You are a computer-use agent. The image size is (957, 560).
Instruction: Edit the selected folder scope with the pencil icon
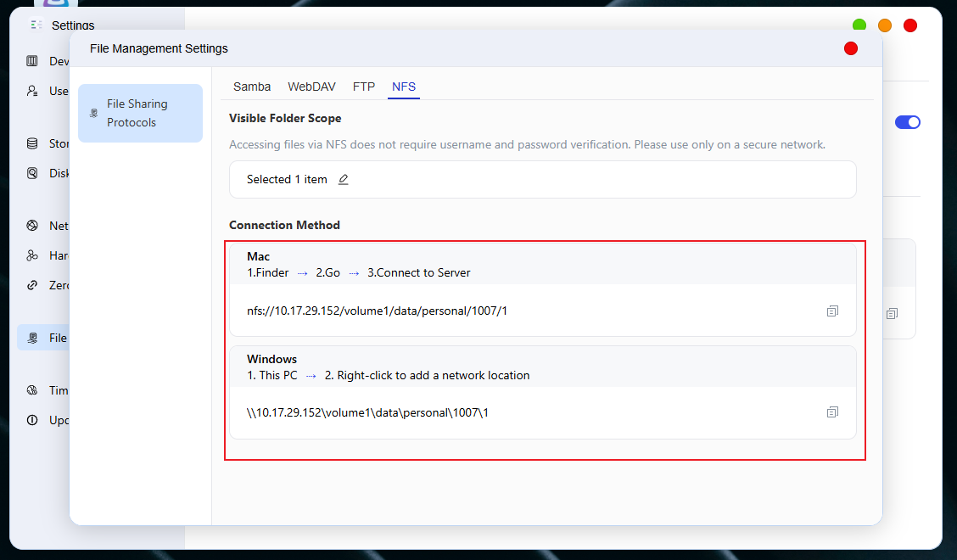tap(344, 180)
